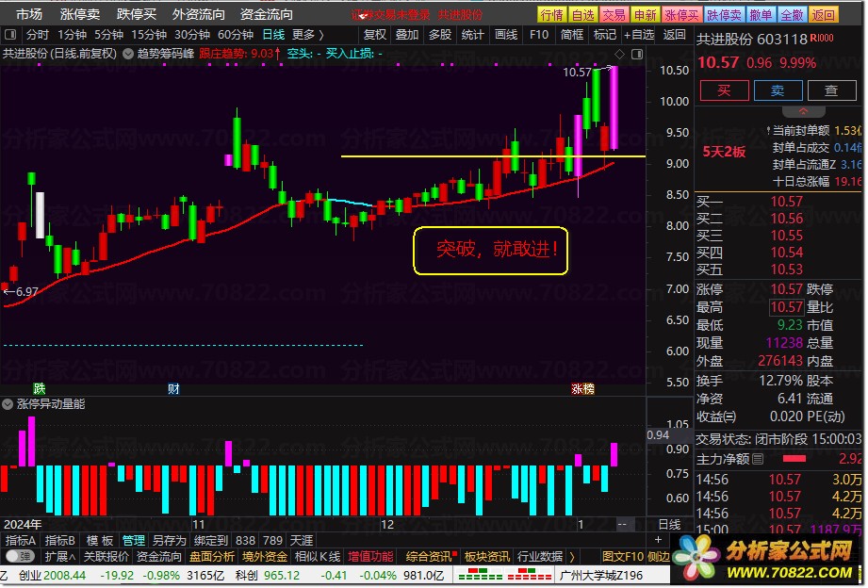Click the green 跌 marker below the chart
This screenshot has width=868, height=588.
39,388
